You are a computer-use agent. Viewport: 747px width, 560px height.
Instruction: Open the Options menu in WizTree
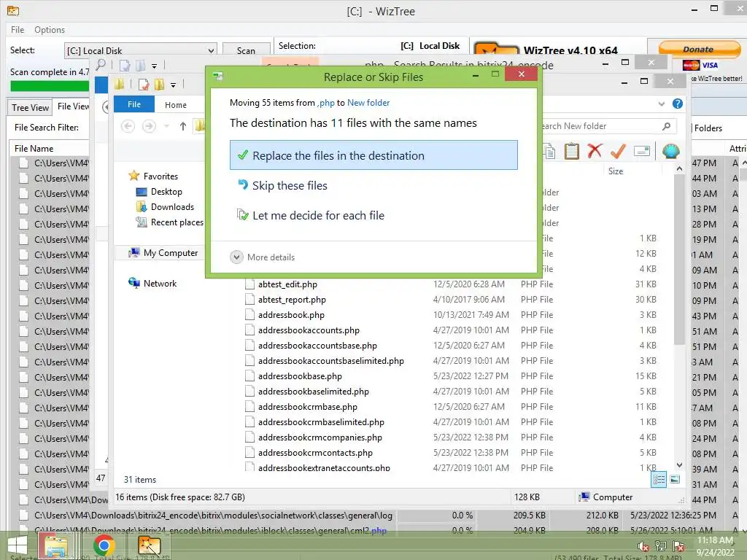coord(50,29)
